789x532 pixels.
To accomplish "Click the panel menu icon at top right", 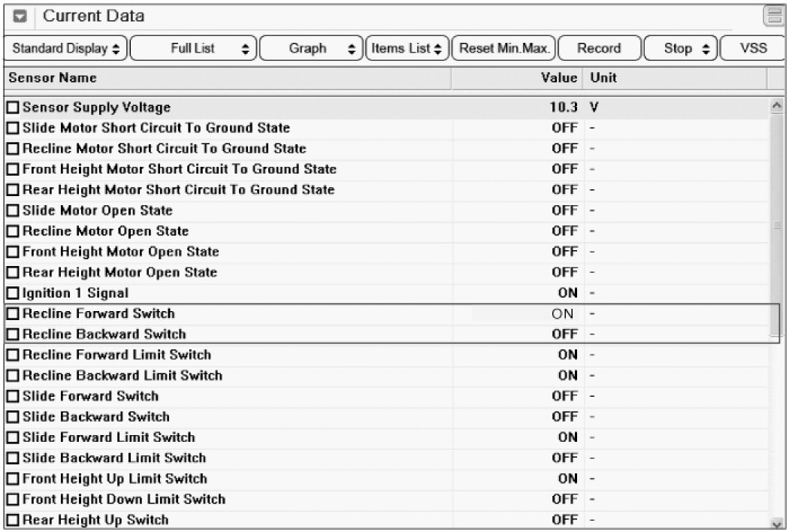I will [x=774, y=16].
